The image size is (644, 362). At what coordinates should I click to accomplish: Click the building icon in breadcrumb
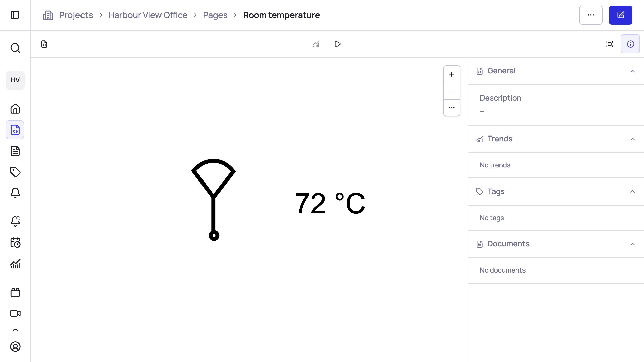[x=48, y=15]
